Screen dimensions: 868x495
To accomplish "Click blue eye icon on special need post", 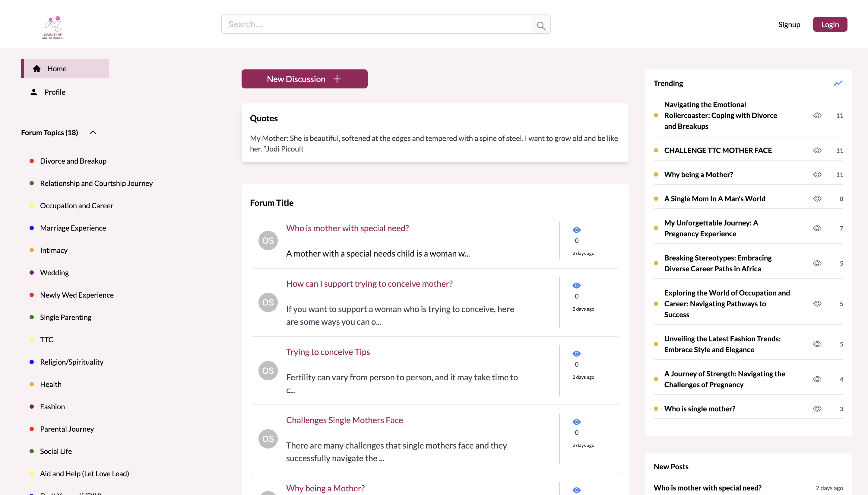I will coord(577,230).
